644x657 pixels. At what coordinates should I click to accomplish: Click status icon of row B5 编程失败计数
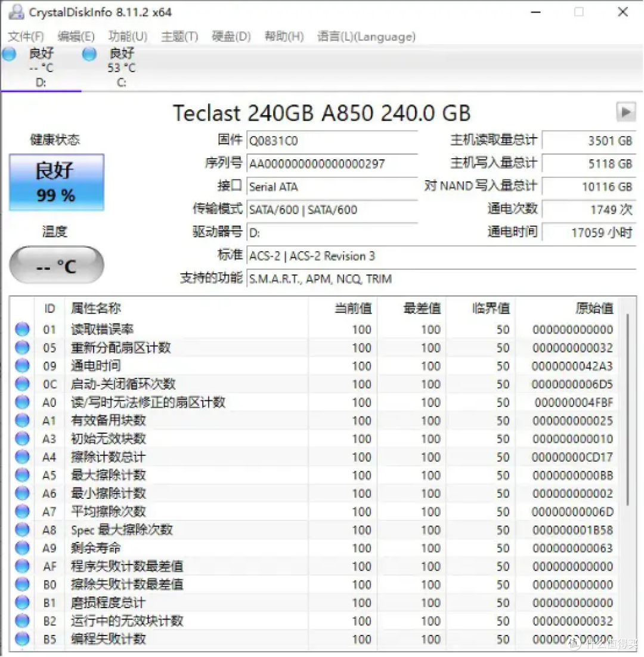click(x=22, y=639)
